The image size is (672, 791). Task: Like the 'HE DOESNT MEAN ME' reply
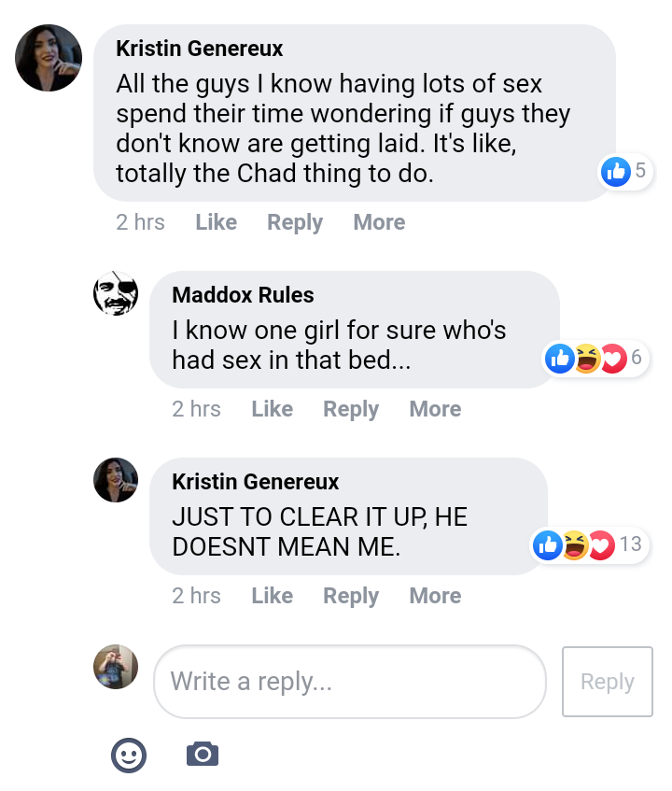click(272, 596)
